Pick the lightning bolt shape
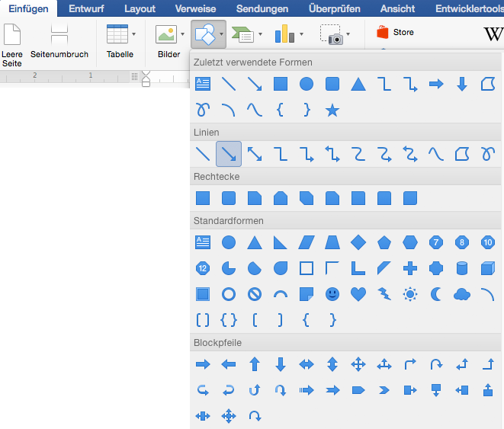The height and width of the screenshot is (429, 504). (x=384, y=293)
